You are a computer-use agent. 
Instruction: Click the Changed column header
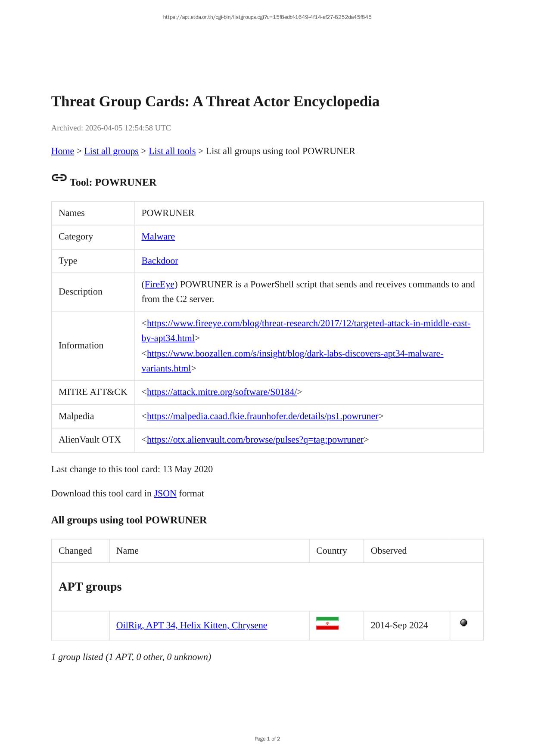[75, 551]
